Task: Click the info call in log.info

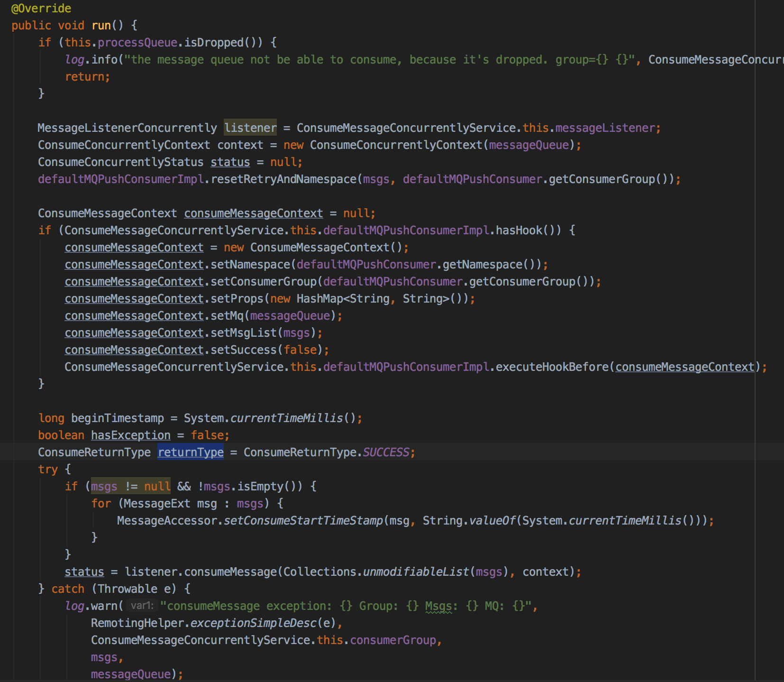Action: (104, 60)
